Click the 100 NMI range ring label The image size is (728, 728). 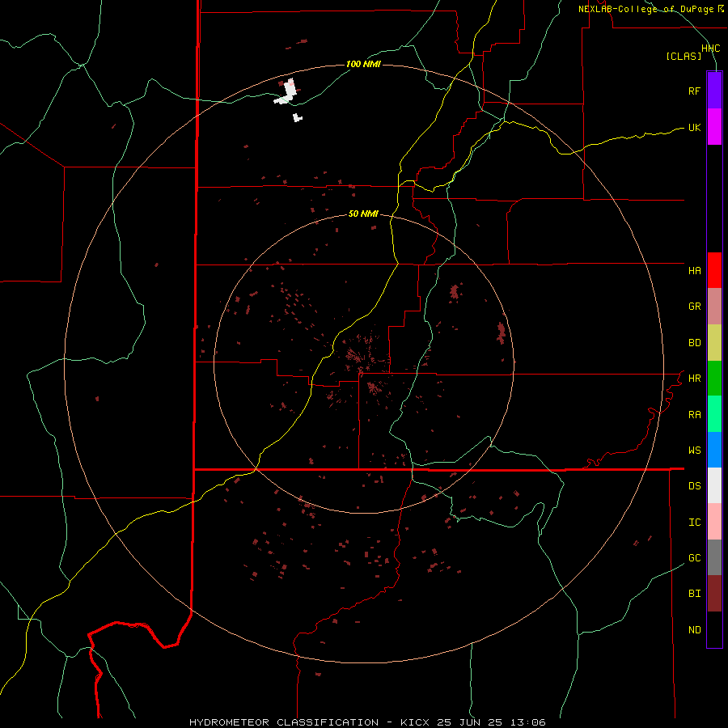click(363, 64)
